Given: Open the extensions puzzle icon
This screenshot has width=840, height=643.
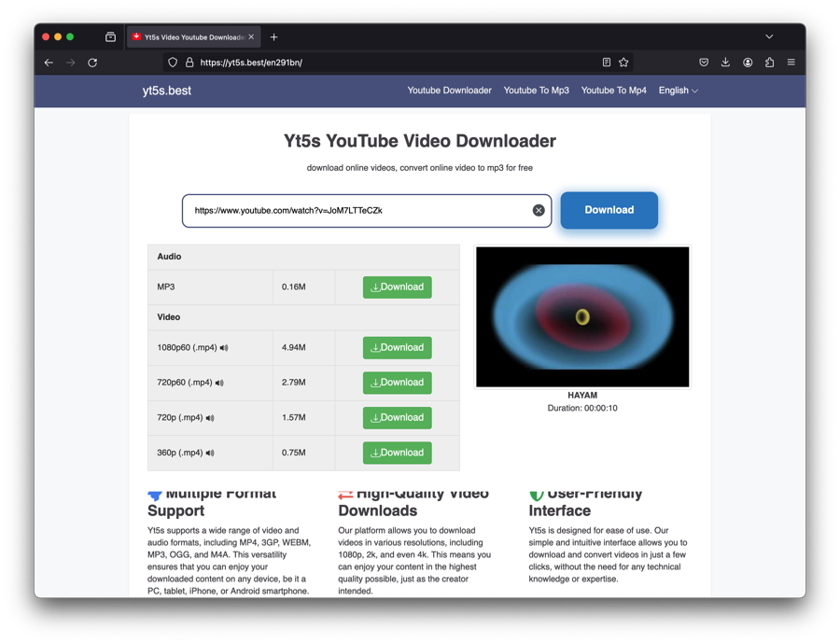Looking at the screenshot, I should pos(769,63).
